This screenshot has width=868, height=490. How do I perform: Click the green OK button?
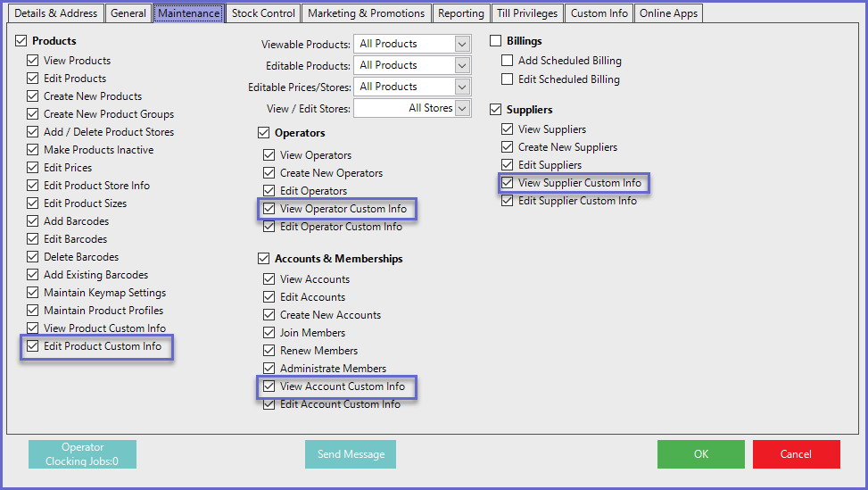pyautogui.click(x=700, y=454)
